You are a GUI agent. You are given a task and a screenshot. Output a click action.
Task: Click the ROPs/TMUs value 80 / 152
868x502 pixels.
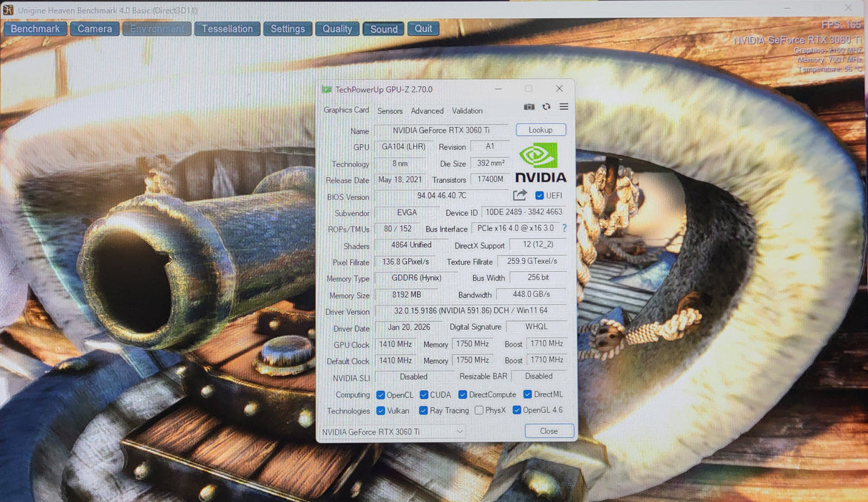pyautogui.click(x=397, y=229)
